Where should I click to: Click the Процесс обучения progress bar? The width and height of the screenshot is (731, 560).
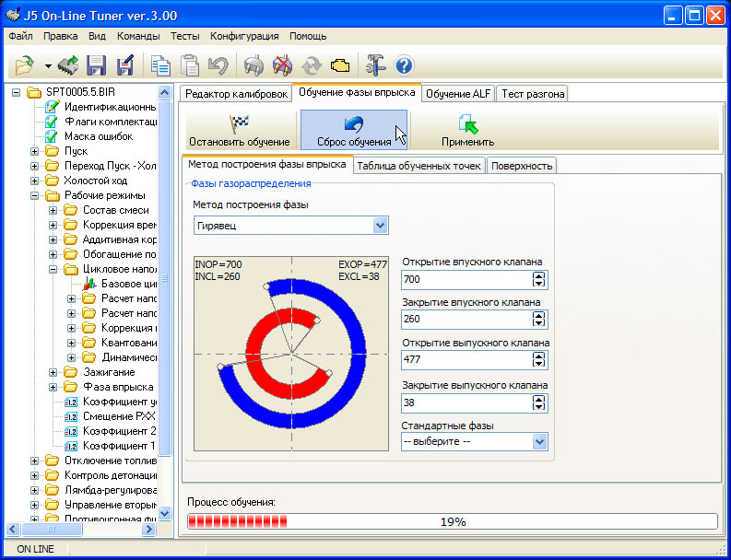(x=452, y=521)
